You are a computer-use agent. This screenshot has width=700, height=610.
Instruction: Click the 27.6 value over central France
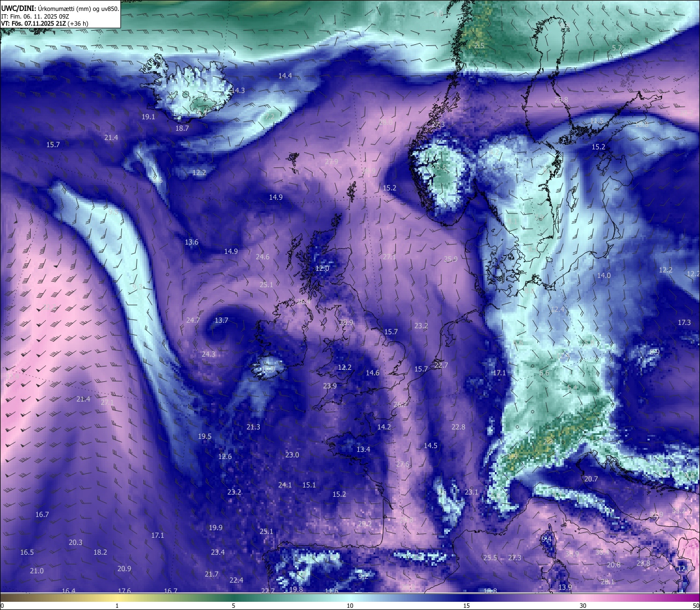402,464
